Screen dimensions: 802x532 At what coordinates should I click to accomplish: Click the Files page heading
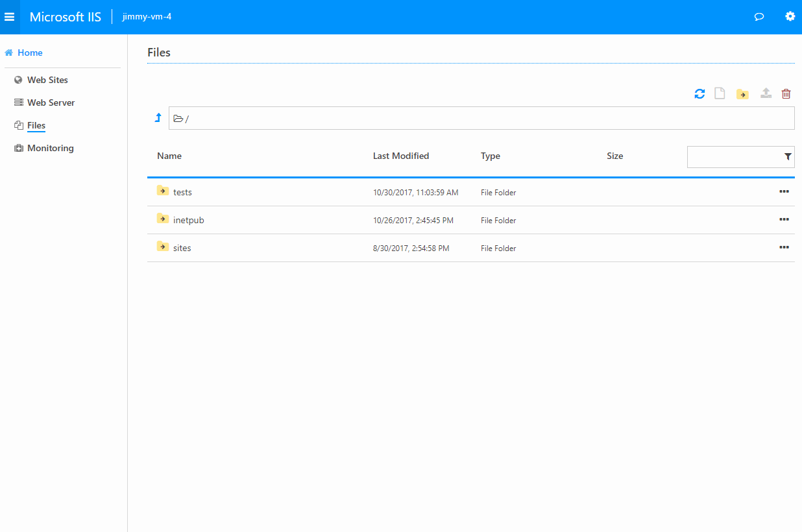pyautogui.click(x=159, y=53)
